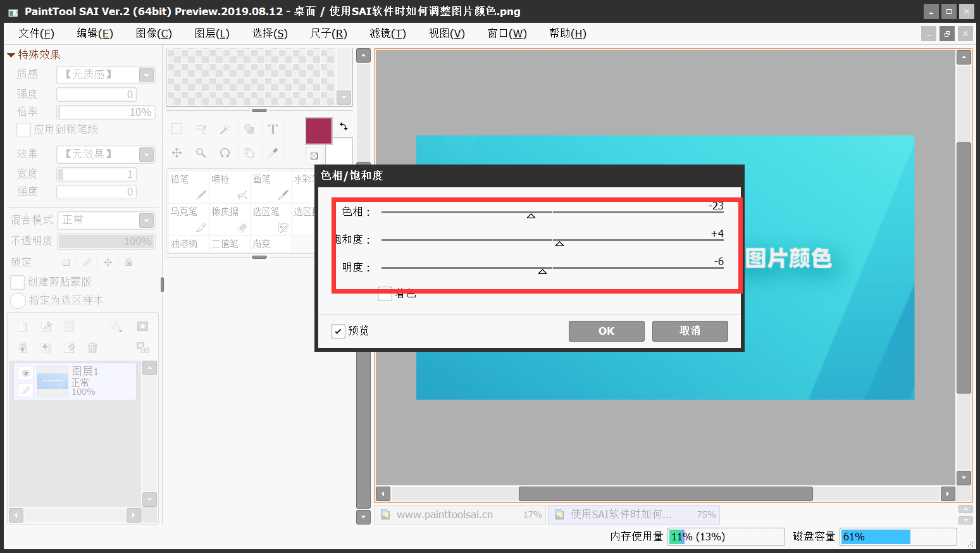Image resolution: width=980 pixels, height=553 pixels.
Task: Choose the 二值笔 binary pen
Action: 229,244
